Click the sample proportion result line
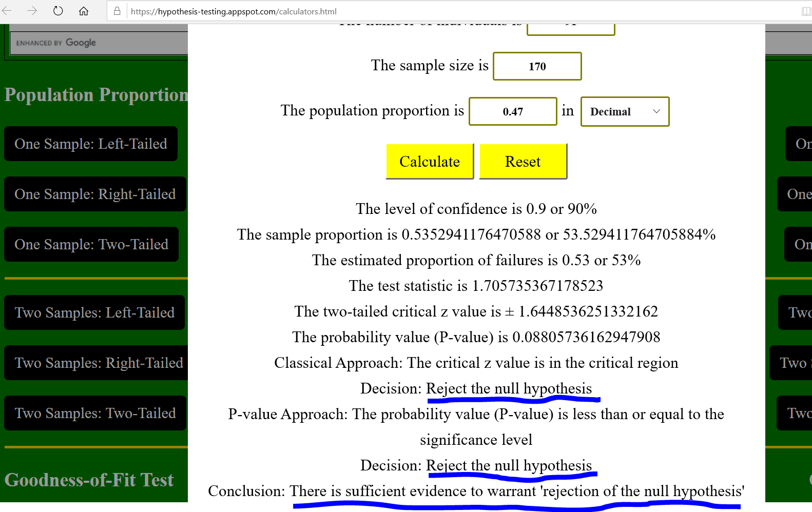812x512 pixels. [x=476, y=234]
